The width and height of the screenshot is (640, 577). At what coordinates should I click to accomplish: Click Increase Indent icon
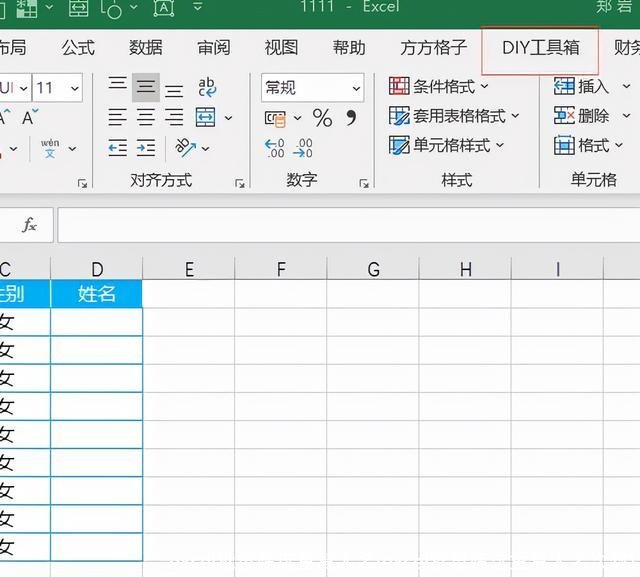click(146, 148)
